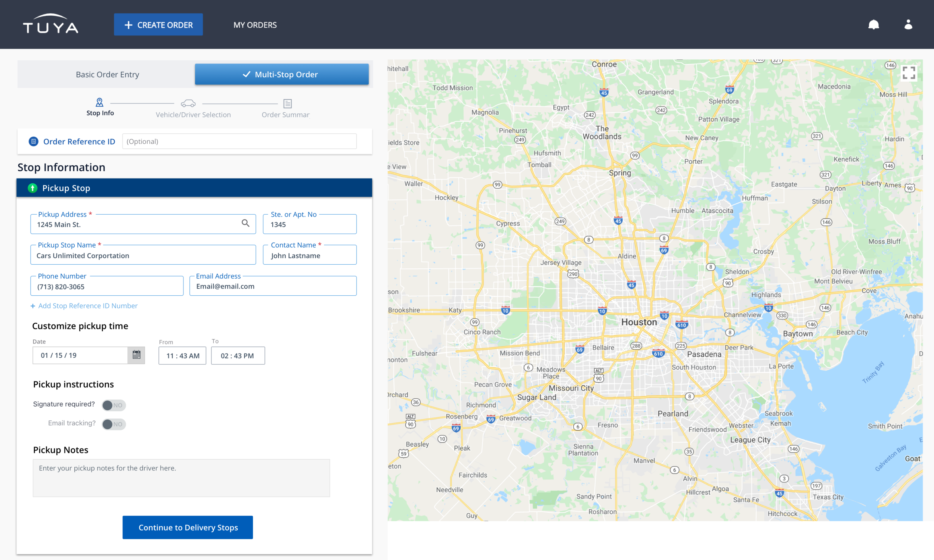
Task: Click the I-10 shield near Katy
Action: coord(505,310)
